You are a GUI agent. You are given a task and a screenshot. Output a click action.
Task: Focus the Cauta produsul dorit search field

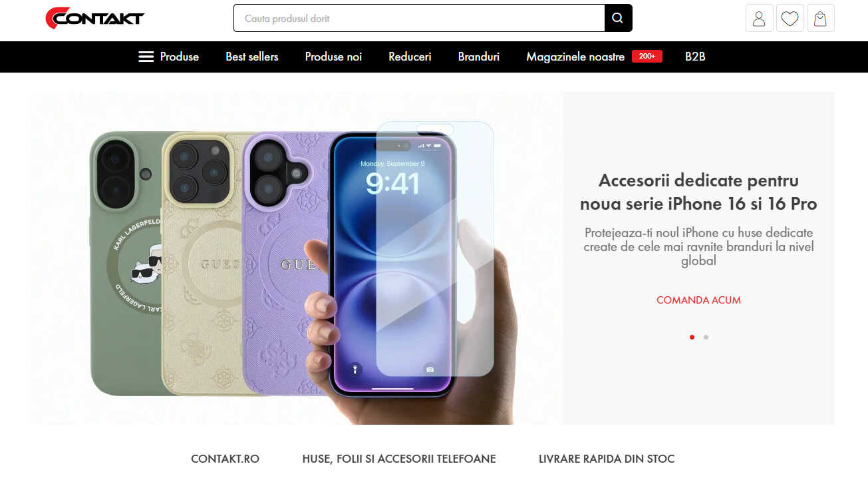(x=419, y=18)
